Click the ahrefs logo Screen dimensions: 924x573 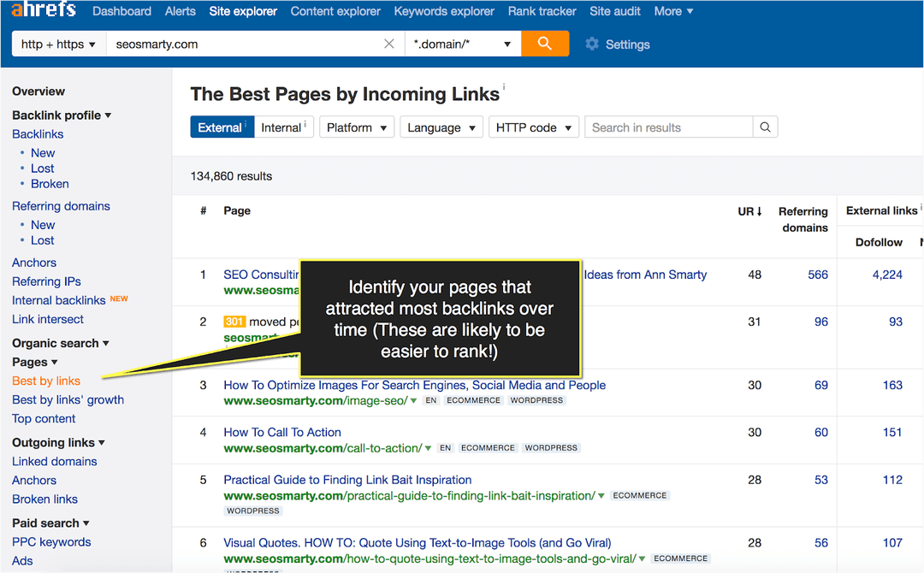pyautogui.click(x=43, y=10)
